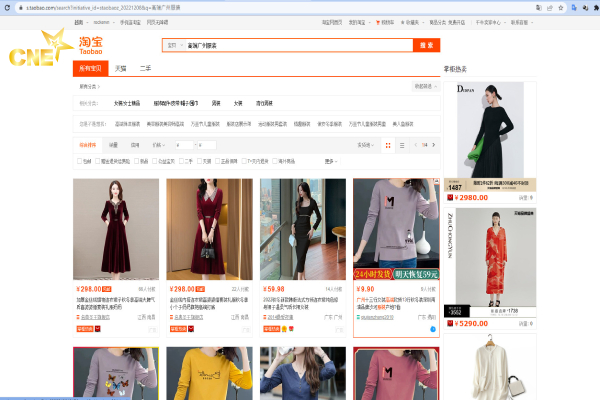Open 淘宝网首页 link in top bar
This screenshot has height=400, width=600.
(x=332, y=23)
